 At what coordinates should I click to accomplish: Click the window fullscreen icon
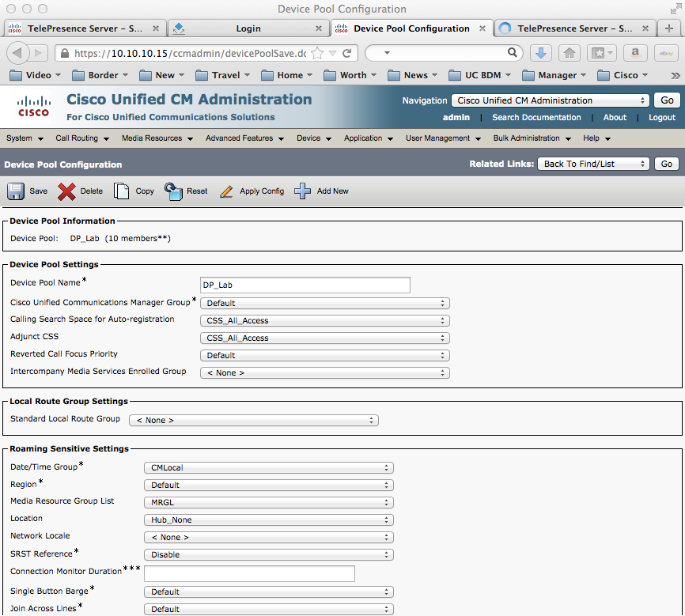[x=676, y=9]
